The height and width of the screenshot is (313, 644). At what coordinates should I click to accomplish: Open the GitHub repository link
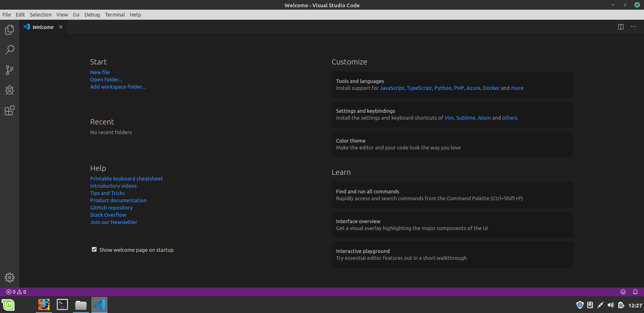pyautogui.click(x=111, y=208)
